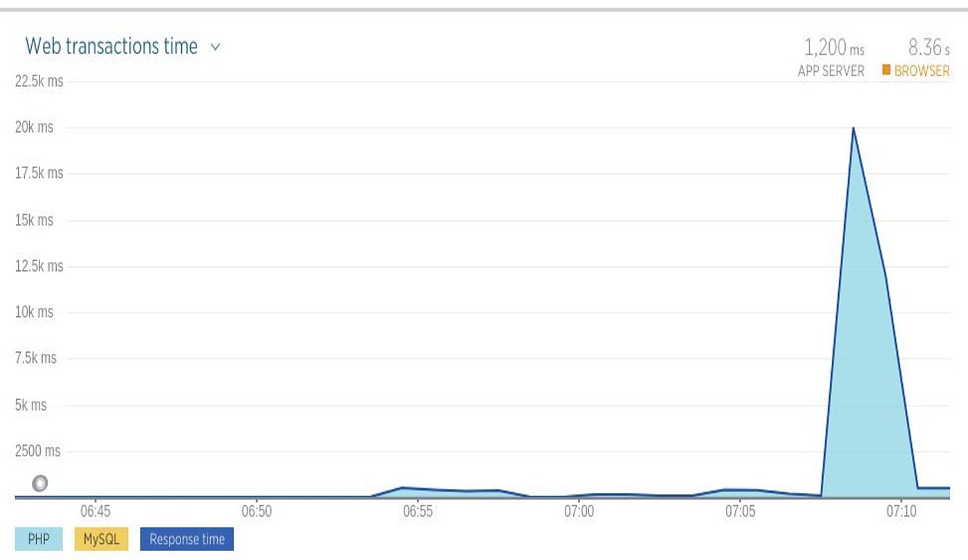
Task: Click the 2500 ms y-axis label
Action: point(37,451)
